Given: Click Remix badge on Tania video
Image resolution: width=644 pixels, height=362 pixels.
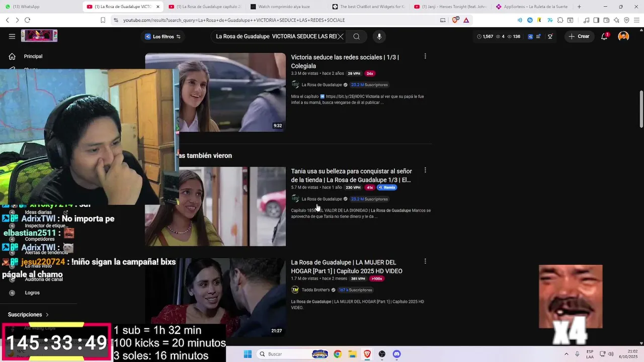Looking at the screenshot, I should click(x=387, y=188).
